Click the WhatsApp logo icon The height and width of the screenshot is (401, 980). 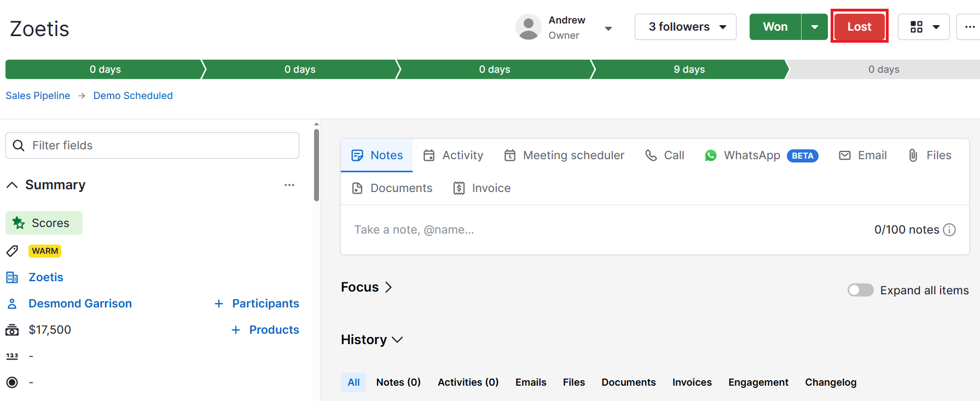(x=711, y=155)
